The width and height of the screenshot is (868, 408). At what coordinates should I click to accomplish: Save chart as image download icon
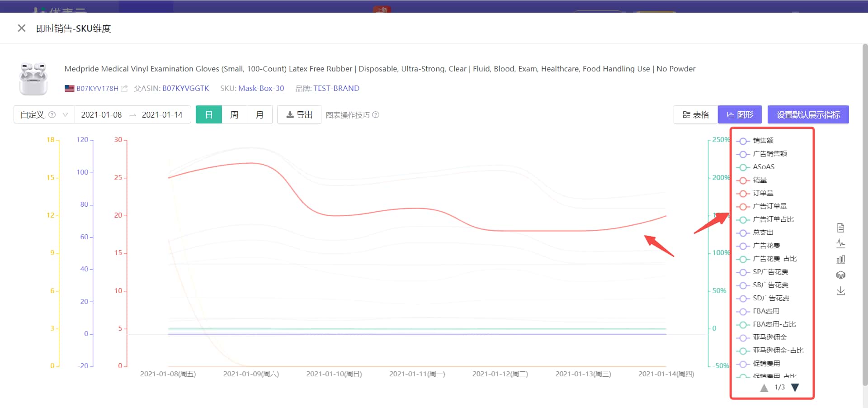(x=840, y=291)
